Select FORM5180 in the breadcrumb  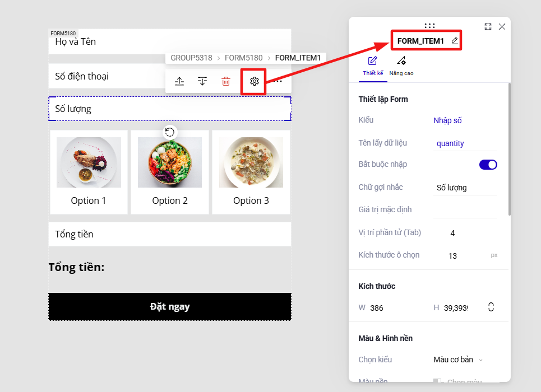tap(243, 58)
